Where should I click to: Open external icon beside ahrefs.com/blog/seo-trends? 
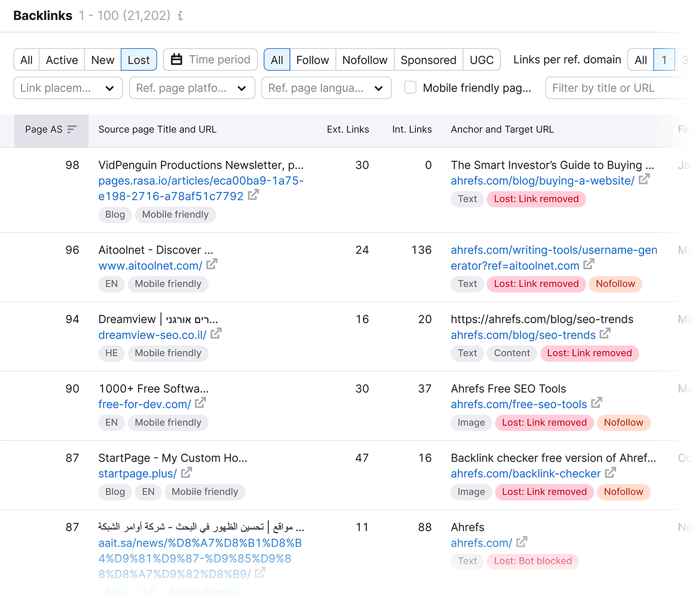605,334
